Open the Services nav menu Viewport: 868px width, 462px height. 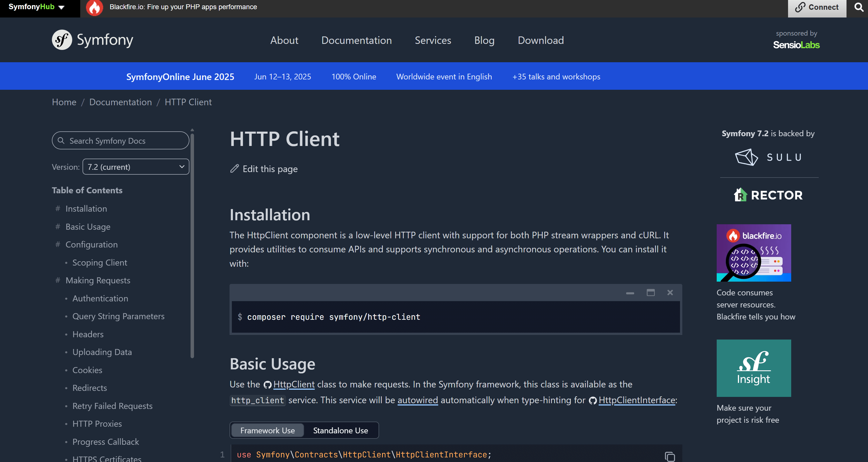[433, 40]
